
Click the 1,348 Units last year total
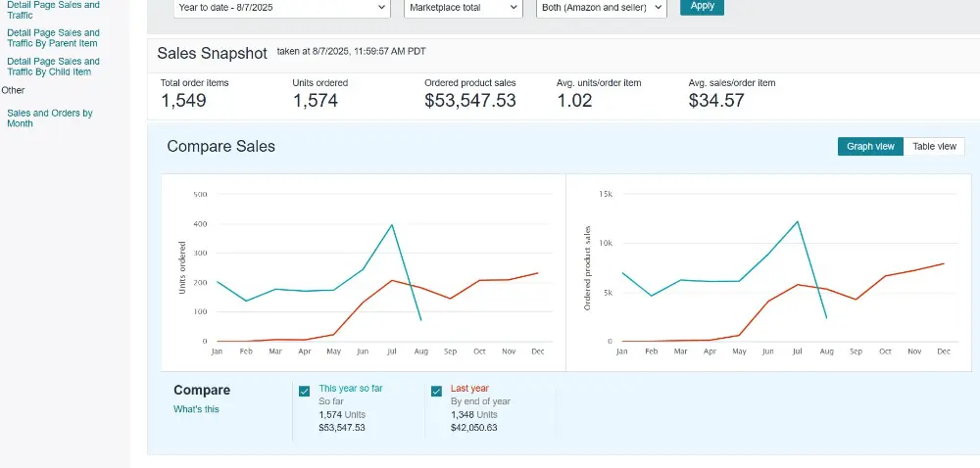point(473,415)
